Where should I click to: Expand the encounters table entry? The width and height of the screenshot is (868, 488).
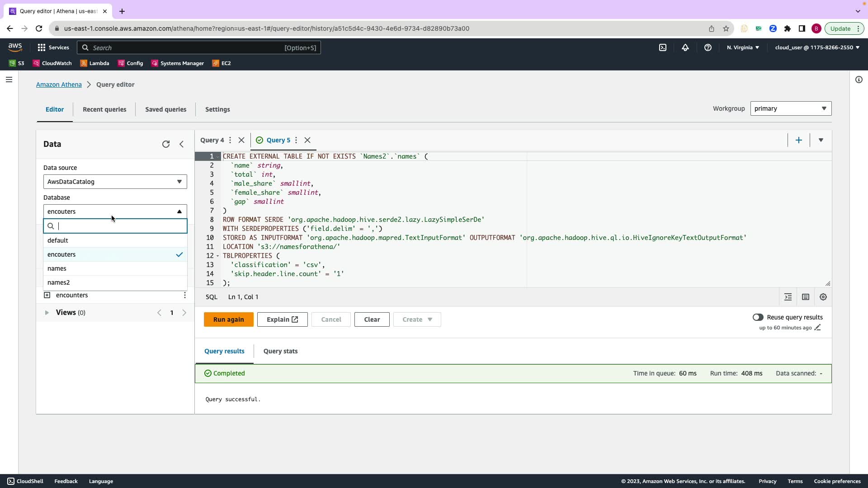[47, 295]
